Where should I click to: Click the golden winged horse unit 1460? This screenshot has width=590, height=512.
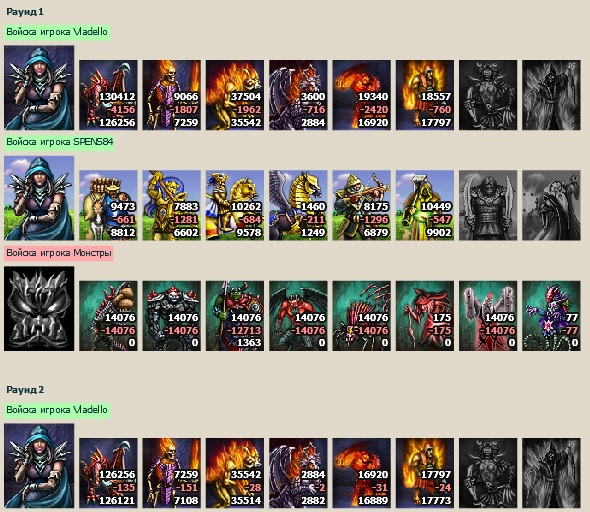[298, 205]
